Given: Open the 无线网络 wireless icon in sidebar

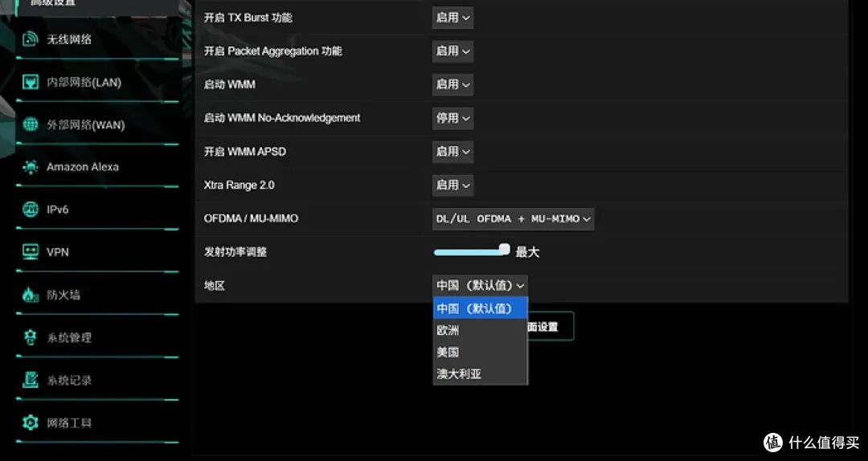Looking at the screenshot, I should (x=31, y=39).
